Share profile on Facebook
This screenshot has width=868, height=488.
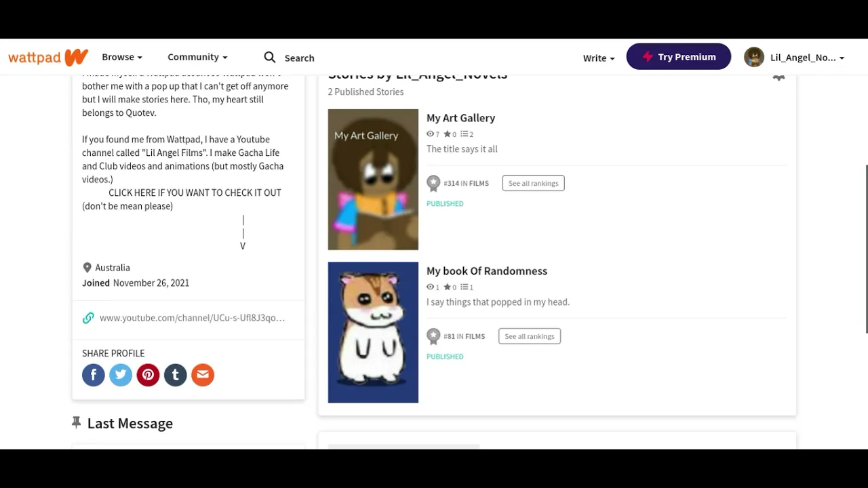(x=94, y=375)
